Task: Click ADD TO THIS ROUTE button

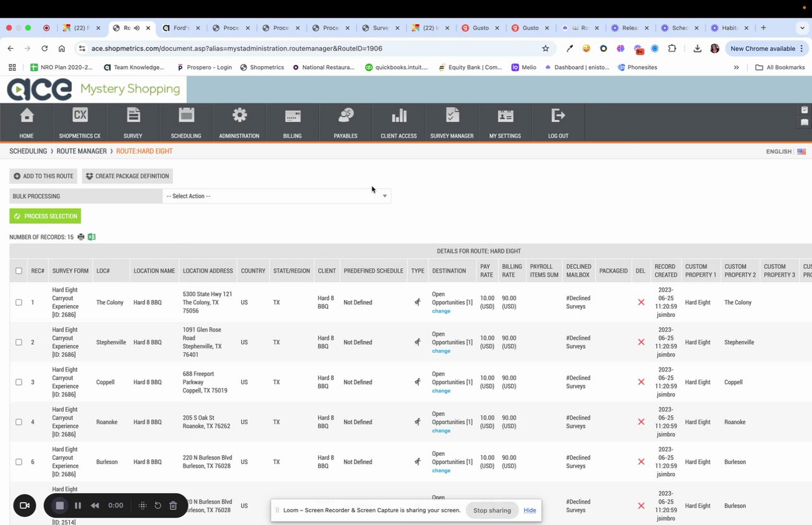Action: (44, 176)
